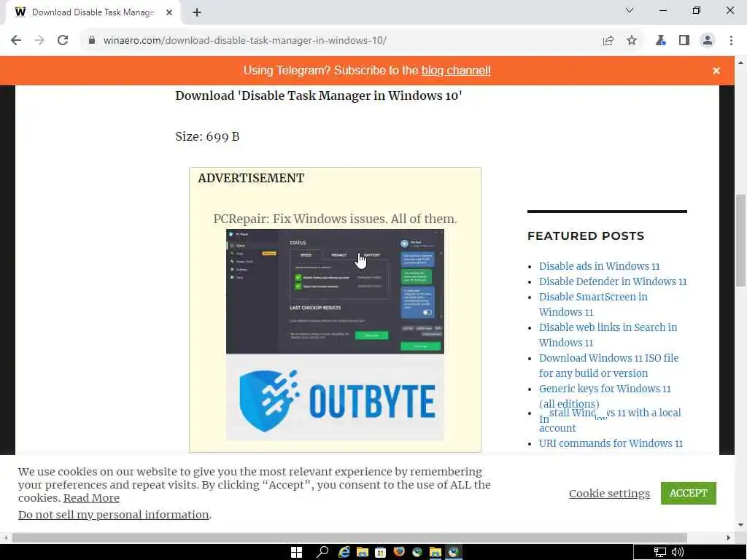
Task: Click the 'Size: 699 B' text
Action: click(207, 136)
